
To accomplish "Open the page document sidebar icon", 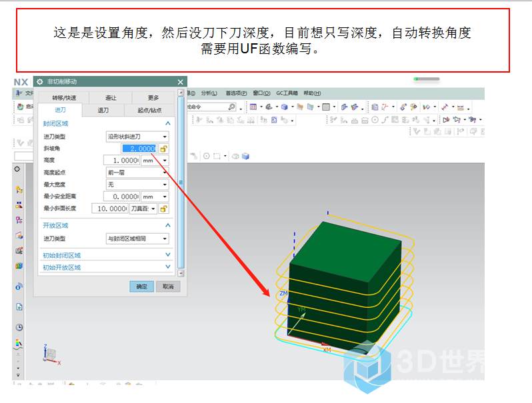I will point(19,307).
